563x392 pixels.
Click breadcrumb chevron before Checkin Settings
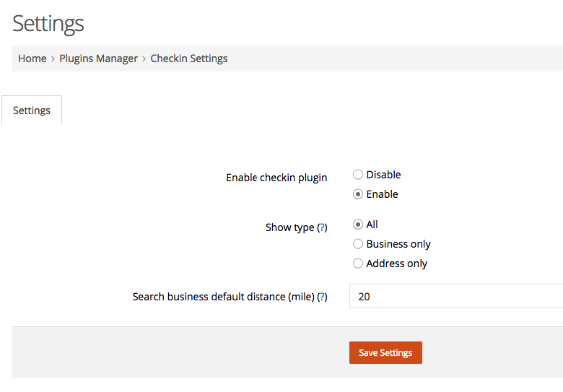point(144,58)
